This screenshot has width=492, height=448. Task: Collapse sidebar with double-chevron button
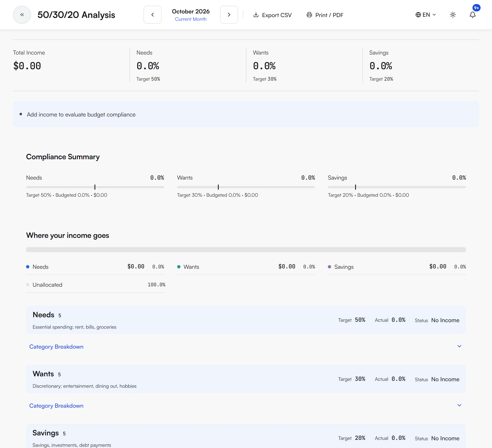click(22, 15)
